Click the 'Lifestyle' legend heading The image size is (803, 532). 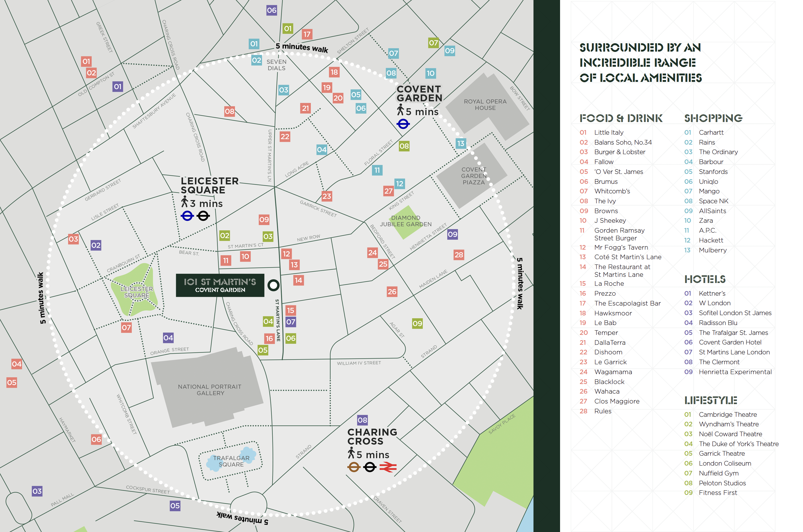pyautogui.click(x=710, y=400)
